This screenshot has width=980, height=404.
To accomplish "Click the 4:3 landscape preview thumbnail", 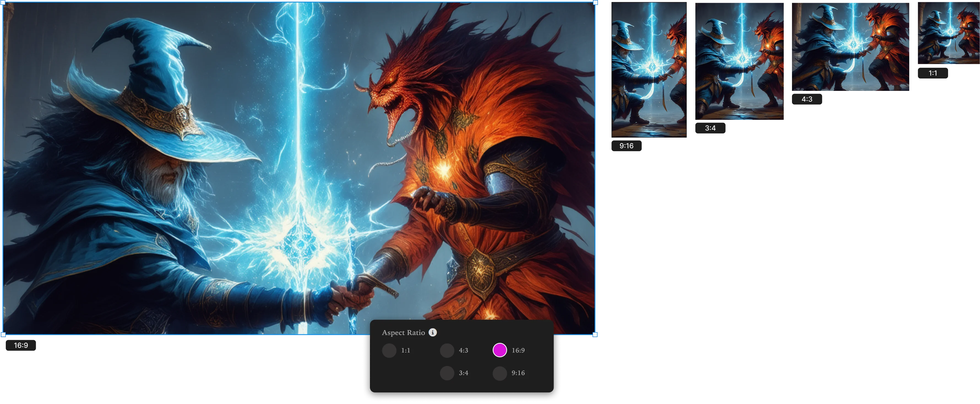I will pyautogui.click(x=850, y=47).
